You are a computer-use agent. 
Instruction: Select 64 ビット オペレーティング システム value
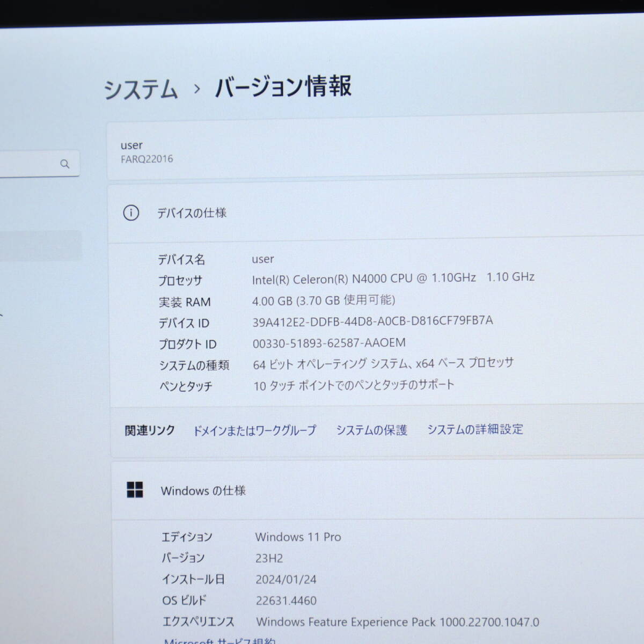coord(383,363)
